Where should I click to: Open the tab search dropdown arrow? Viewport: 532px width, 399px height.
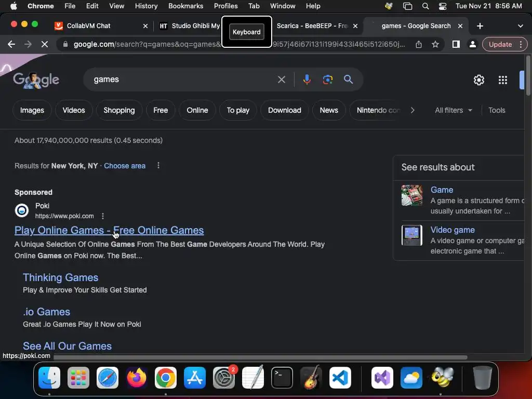(x=520, y=26)
